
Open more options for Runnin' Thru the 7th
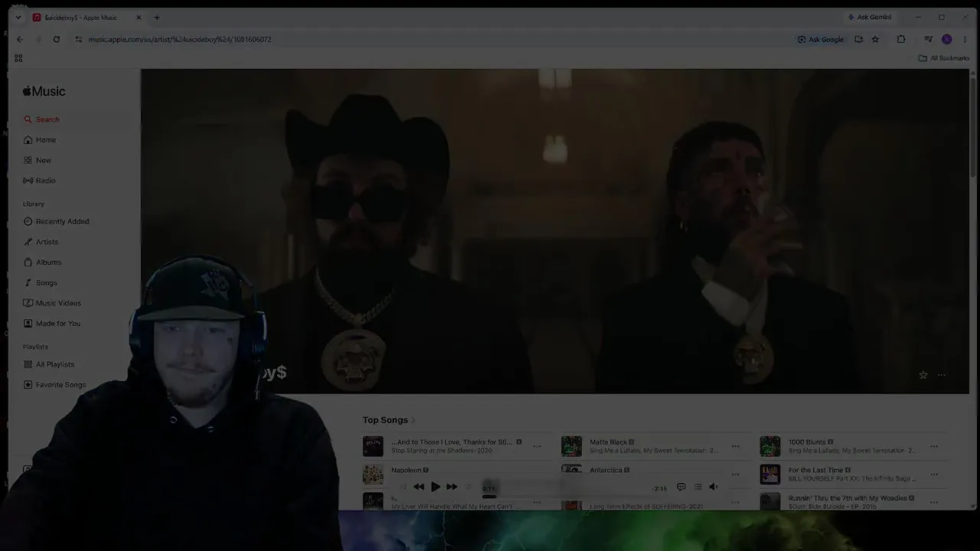[934, 502]
